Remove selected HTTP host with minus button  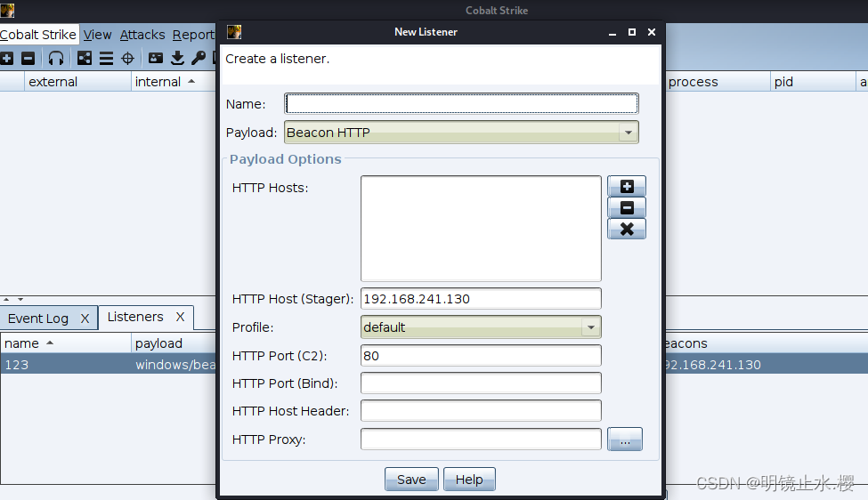click(x=627, y=207)
